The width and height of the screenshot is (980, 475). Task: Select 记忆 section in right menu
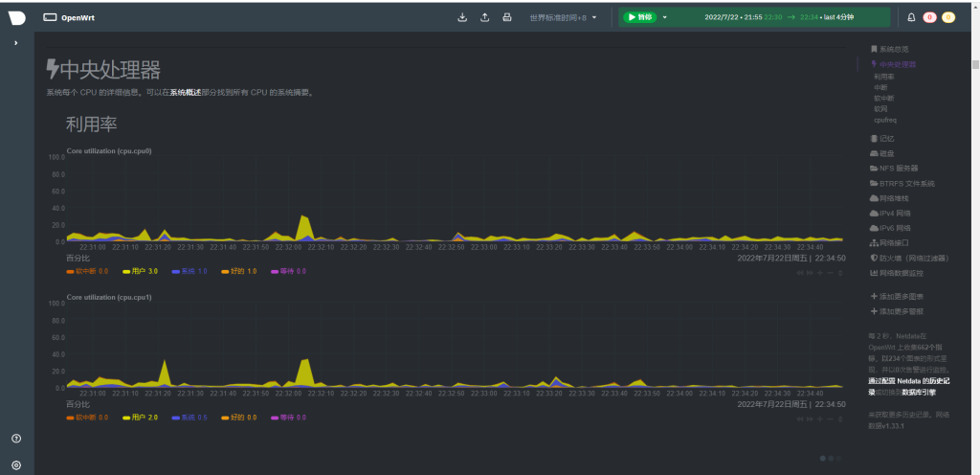[x=886, y=138]
